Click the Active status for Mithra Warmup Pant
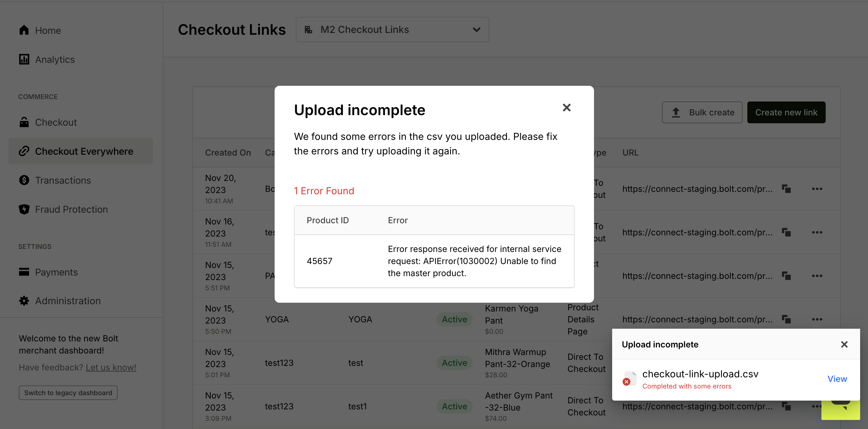The width and height of the screenshot is (868, 429). 454,363
